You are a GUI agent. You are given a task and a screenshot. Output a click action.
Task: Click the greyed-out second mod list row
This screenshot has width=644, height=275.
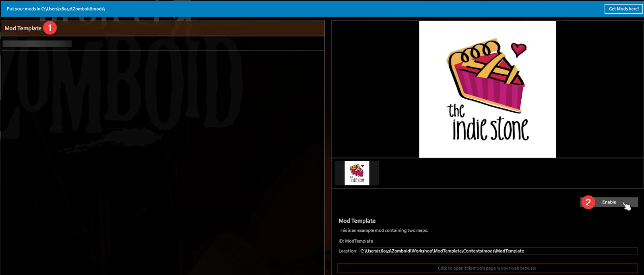163,43
